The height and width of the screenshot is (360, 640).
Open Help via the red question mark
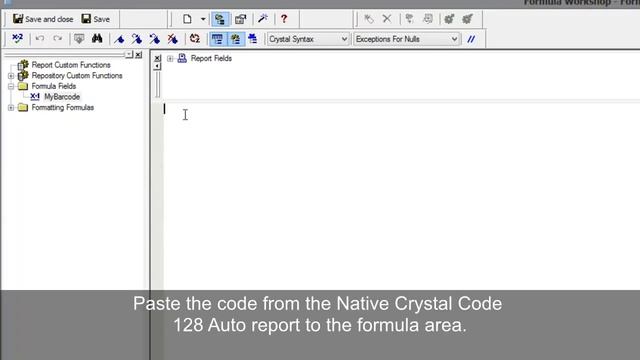(284, 19)
